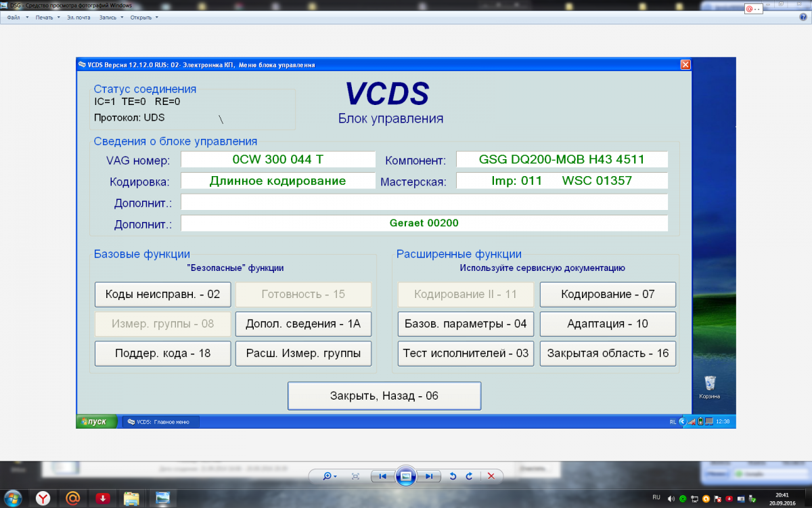Screen dimensions: 812x508
Task: Click the Photo Viewer help icon
Action: tap(803, 17)
